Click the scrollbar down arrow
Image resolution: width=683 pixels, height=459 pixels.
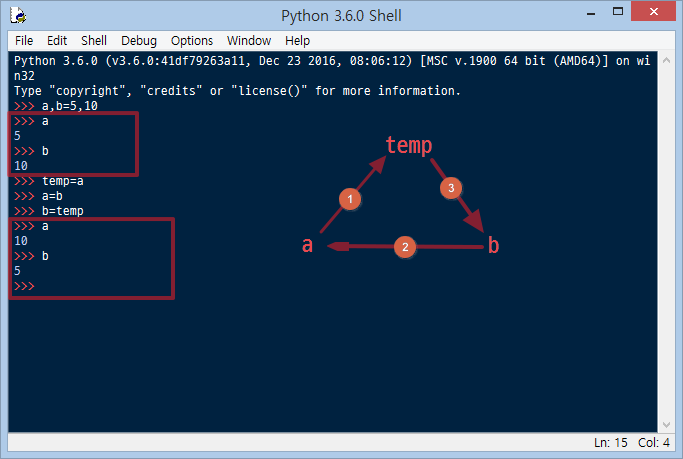[666, 424]
